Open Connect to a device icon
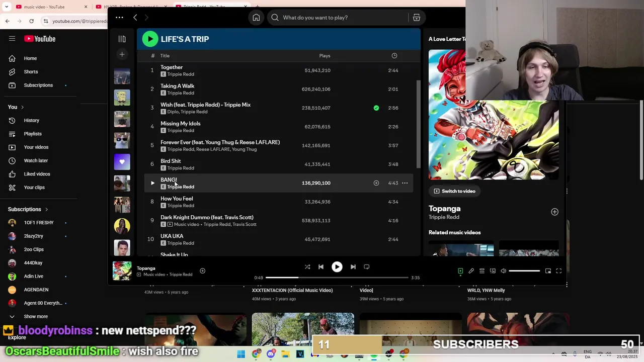Image resolution: width=644 pixels, height=362 pixels. coord(493,271)
